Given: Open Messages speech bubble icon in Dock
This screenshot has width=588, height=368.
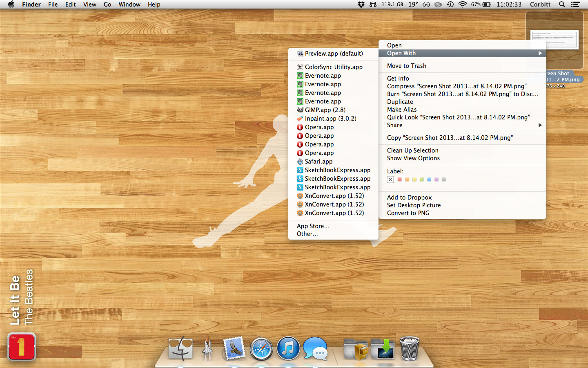Looking at the screenshot, I should [x=315, y=349].
